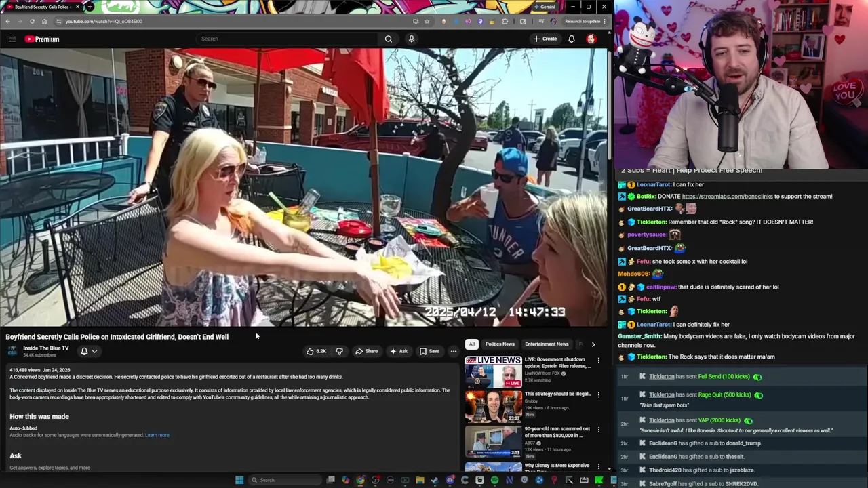The height and width of the screenshot is (488, 868).
Task: Save video to a playlist
Action: 429,351
